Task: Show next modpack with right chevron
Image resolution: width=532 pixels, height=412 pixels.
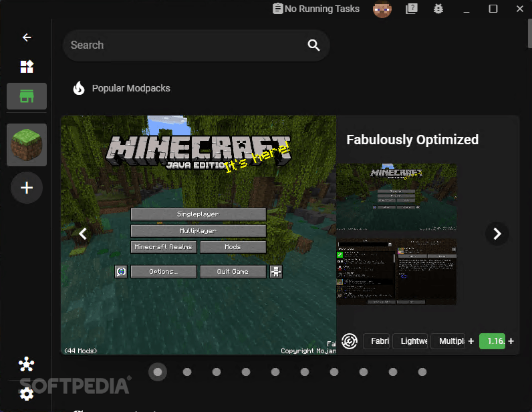Action: [497, 234]
